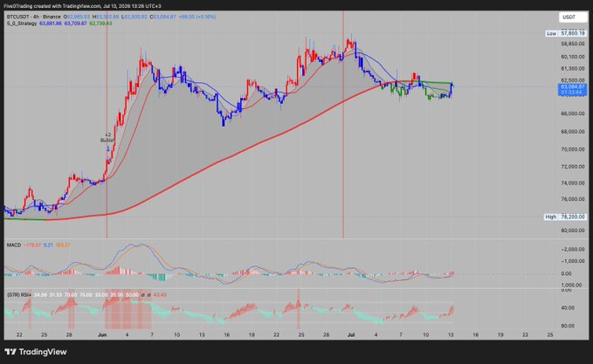The height and width of the screenshot is (364, 593).
Task: Click the -2,000.00 MACD axis label
Action: tap(571, 250)
